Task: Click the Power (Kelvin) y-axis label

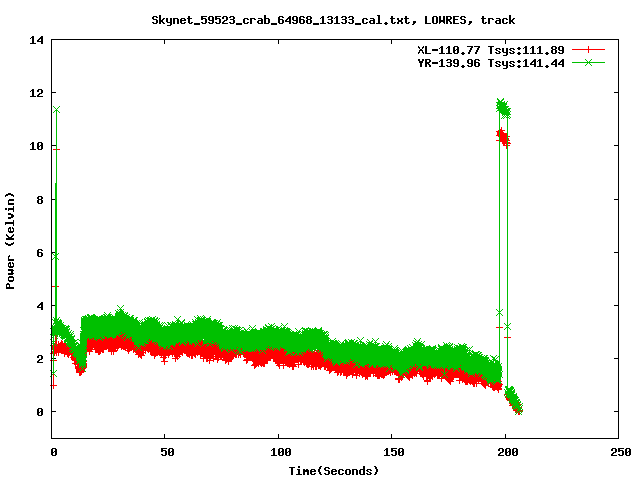Action: coord(11,240)
